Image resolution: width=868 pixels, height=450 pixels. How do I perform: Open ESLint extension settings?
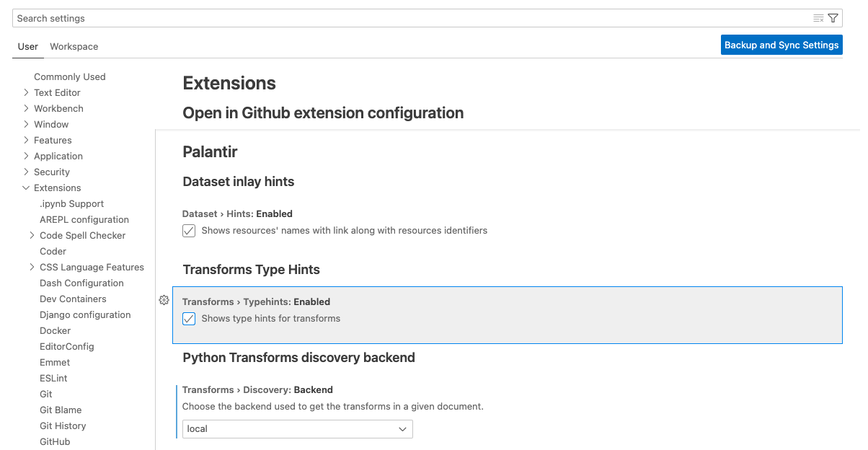[53, 378]
